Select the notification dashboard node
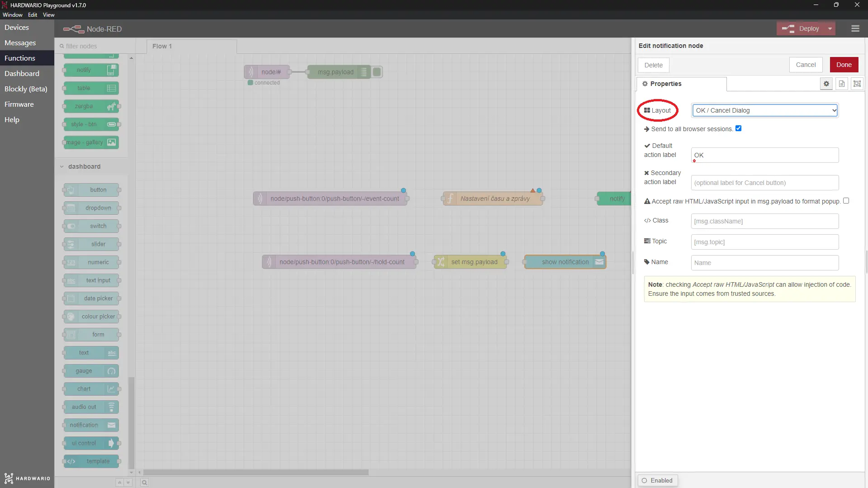868x488 pixels. pos(91,425)
